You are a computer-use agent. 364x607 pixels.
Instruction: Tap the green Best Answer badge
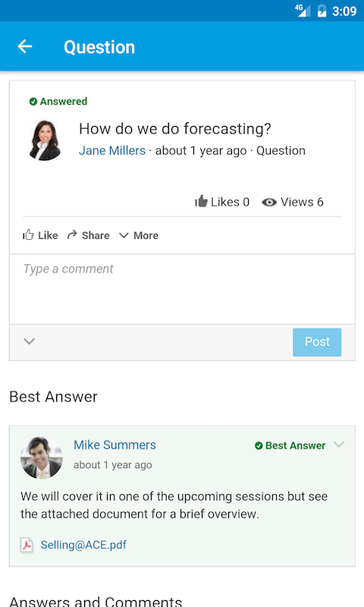point(290,445)
